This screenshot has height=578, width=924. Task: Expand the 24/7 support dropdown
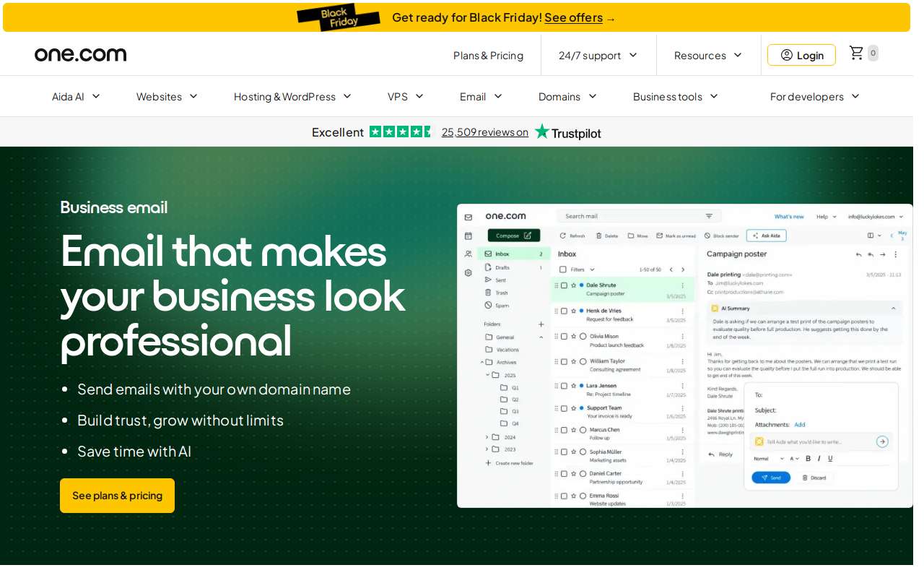pos(598,56)
